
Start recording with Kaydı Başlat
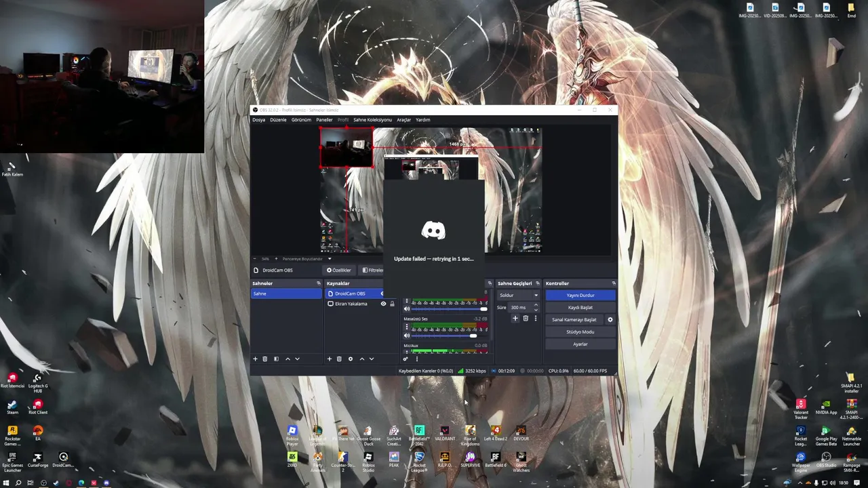pos(580,307)
